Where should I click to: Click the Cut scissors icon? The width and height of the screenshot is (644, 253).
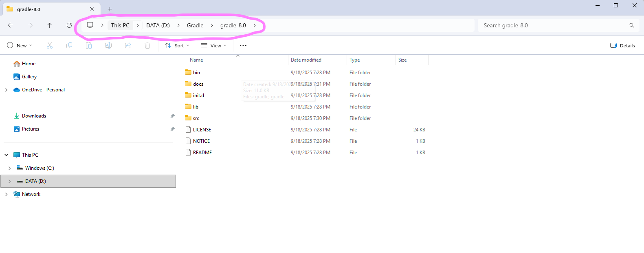[x=50, y=45]
